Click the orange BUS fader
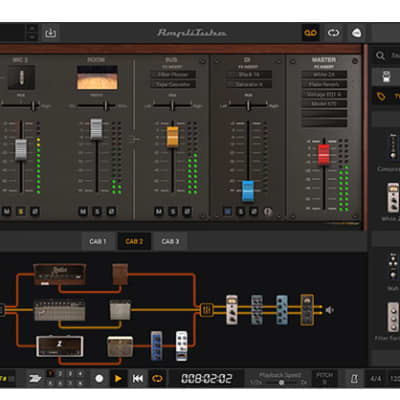This screenshot has height=400, width=400. point(172,137)
